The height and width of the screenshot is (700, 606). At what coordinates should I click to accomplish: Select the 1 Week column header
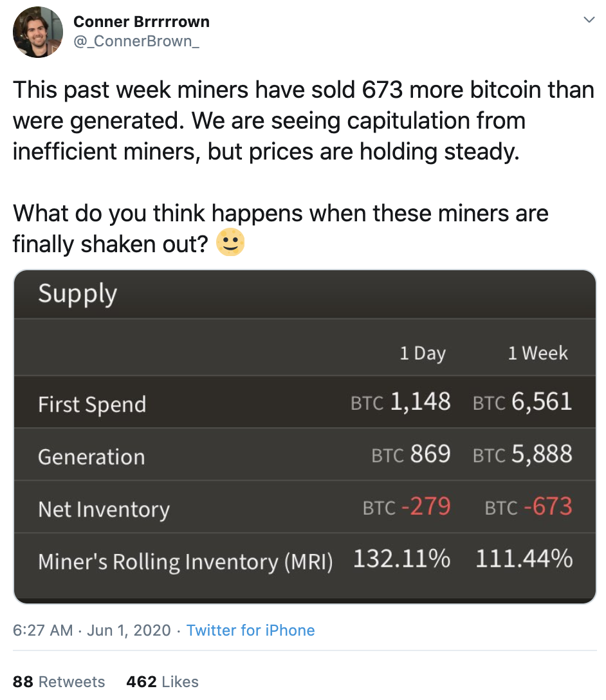click(538, 353)
